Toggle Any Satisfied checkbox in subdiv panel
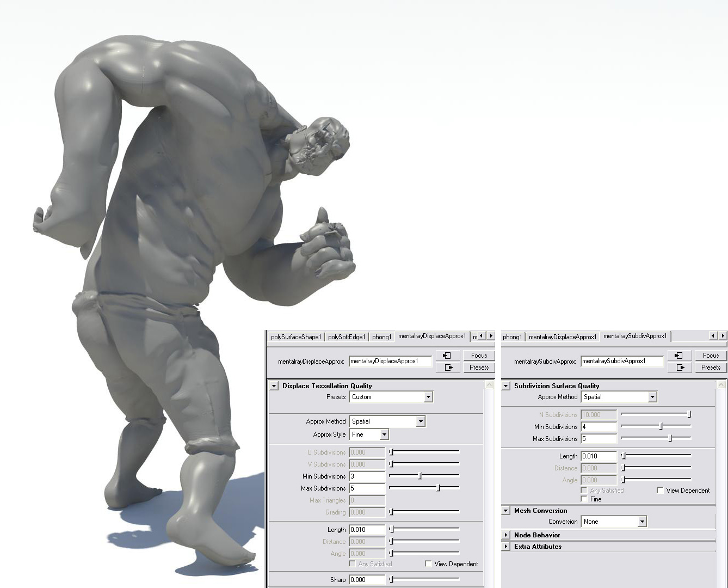 click(584, 491)
